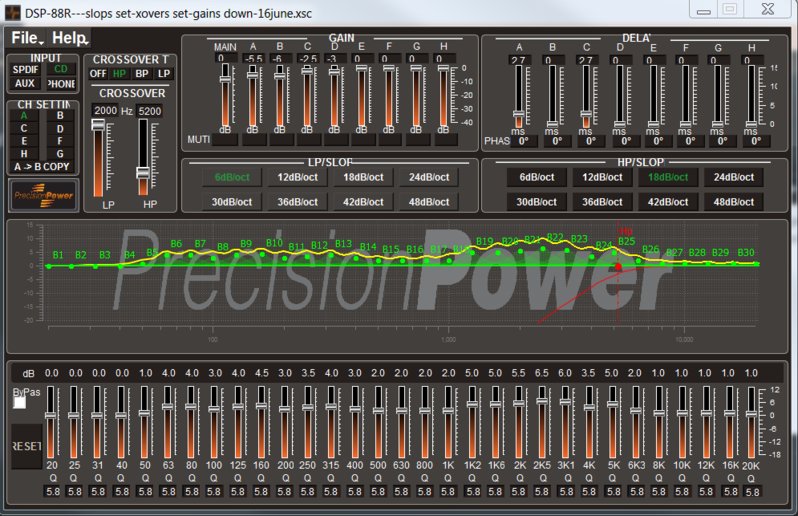
Task: Click the HP crossover frequency slider
Action: [x=144, y=158]
